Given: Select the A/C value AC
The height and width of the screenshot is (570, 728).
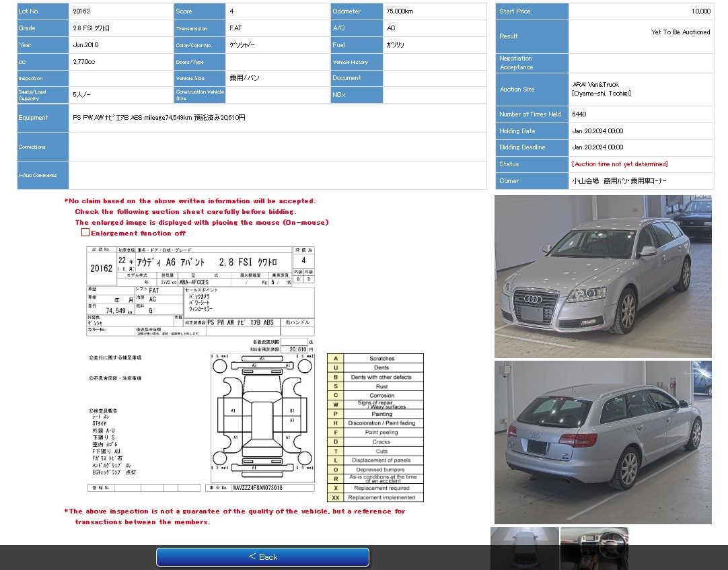Looking at the screenshot, I should click(x=391, y=28).
